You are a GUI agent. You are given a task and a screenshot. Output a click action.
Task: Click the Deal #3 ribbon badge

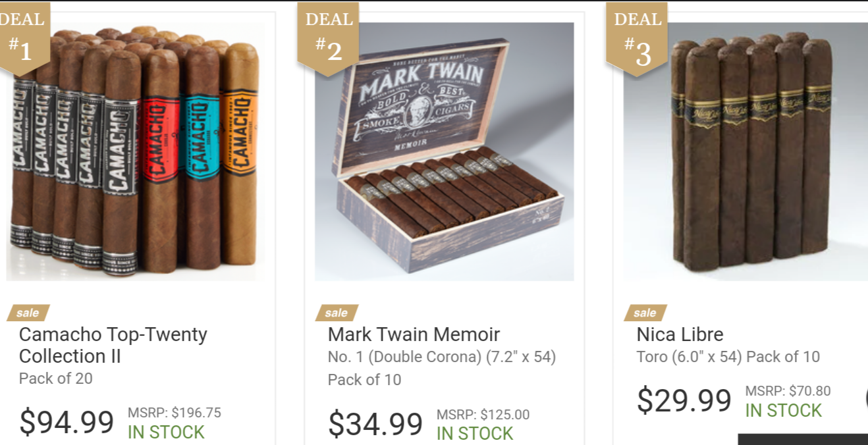[x=637, y=38]
